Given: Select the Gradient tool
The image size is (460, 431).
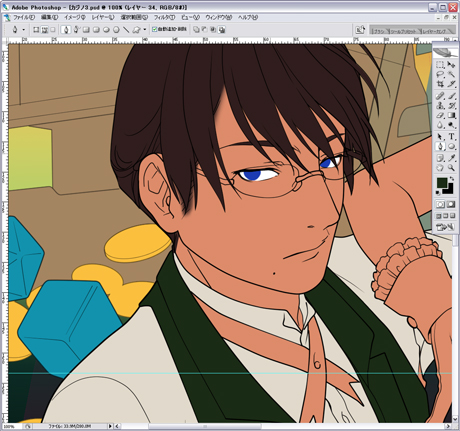Looking at the screenshot, I should tap(451, 115).
